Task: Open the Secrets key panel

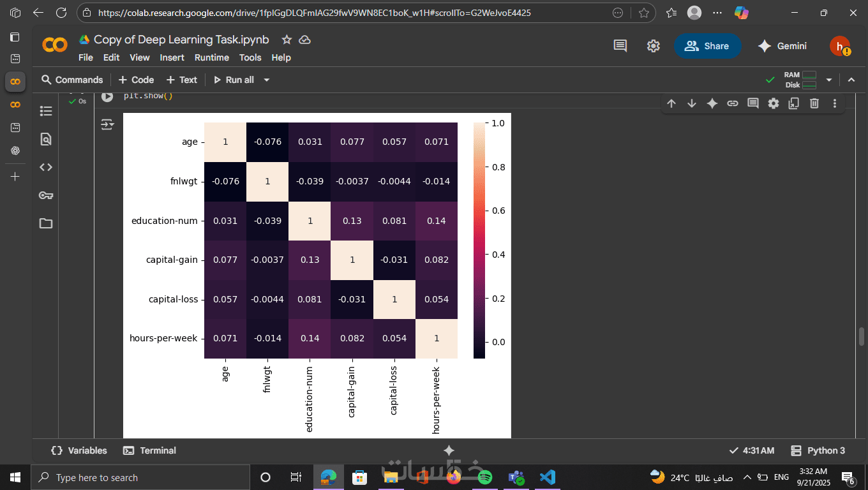Action: click(46, 195)
